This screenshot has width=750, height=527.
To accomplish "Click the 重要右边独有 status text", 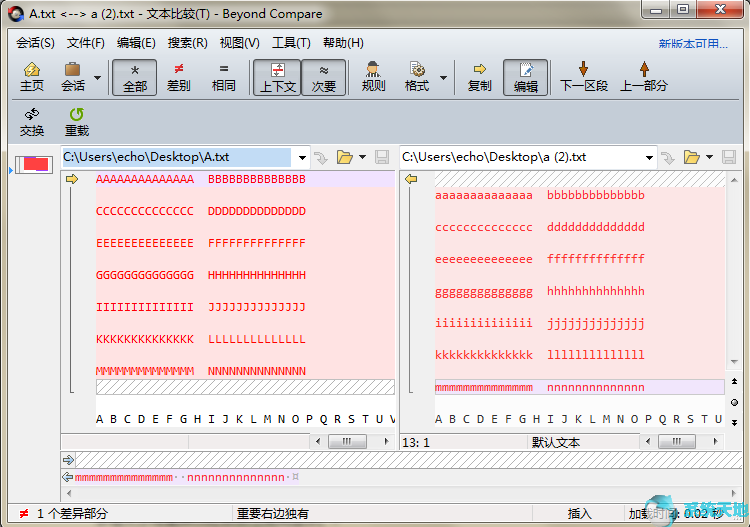I will [x=272, y=514].
